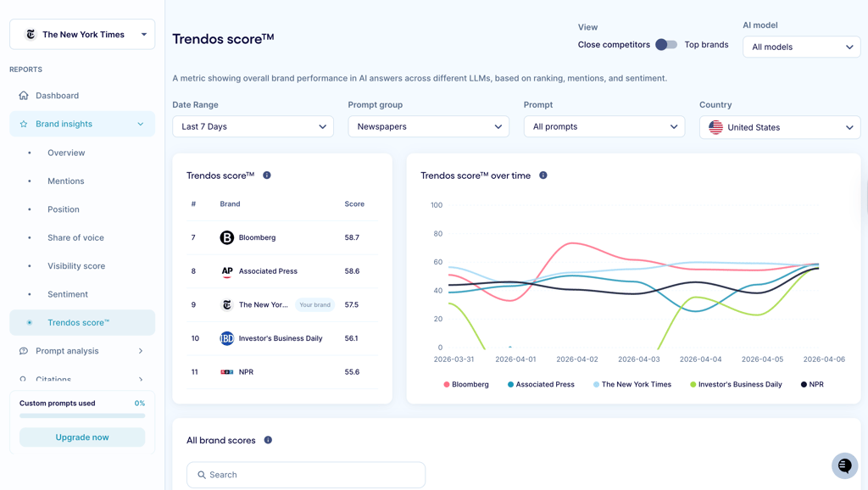Click the Brand column header
This screenshot has height=490, width=868.
point(230,203)
